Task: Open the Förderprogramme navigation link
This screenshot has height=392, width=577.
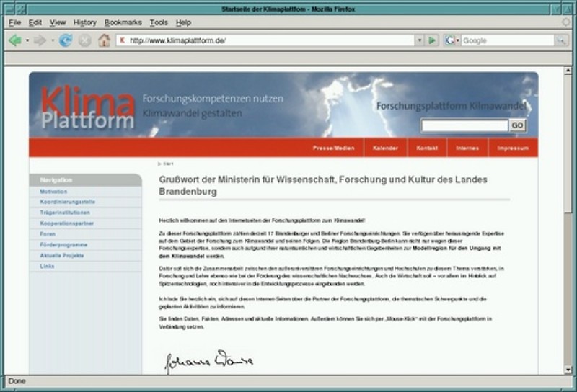Action: coord(63,244)
